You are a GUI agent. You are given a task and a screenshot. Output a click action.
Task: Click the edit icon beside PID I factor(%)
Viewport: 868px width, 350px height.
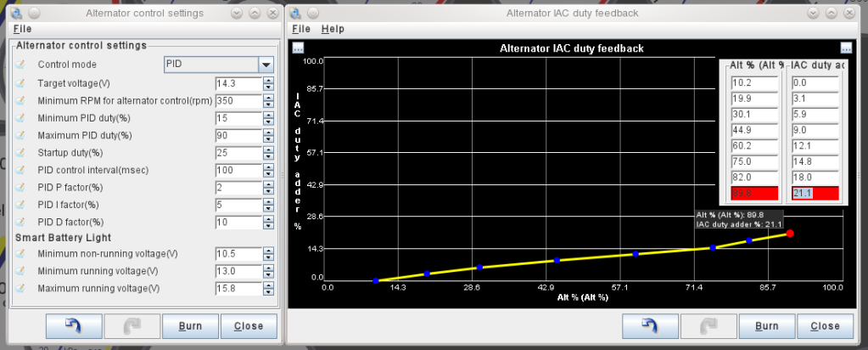pos(20,205)
